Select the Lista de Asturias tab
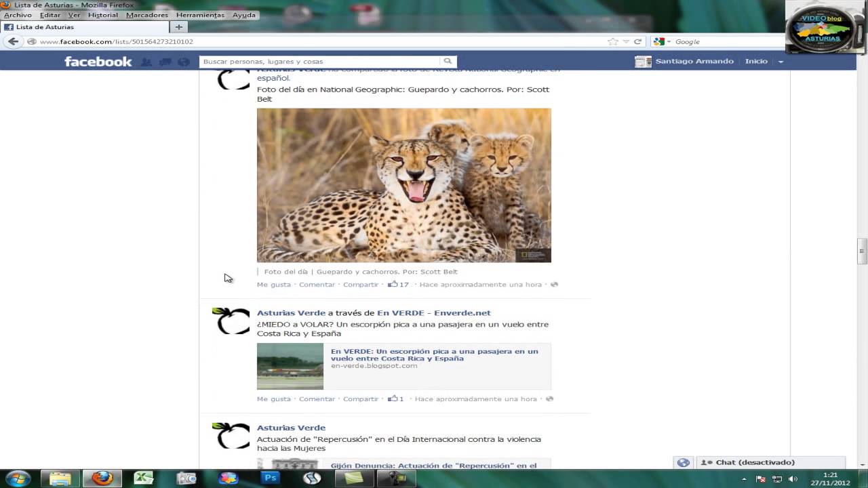Viewport: 868px width, 488px height. tap(85, 27)
